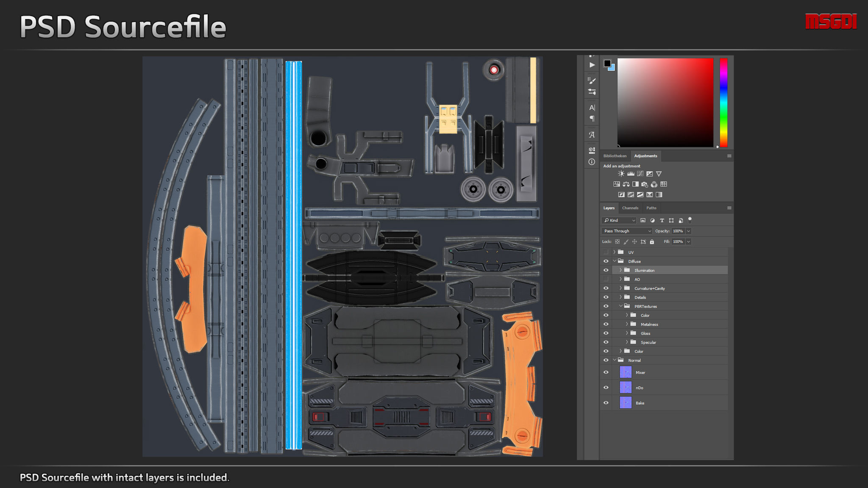The height and width of the screenshot is (488, 868).
Task: Collapse the PBRTextures group
Action: pyautogui.click(x=620, y=306)
